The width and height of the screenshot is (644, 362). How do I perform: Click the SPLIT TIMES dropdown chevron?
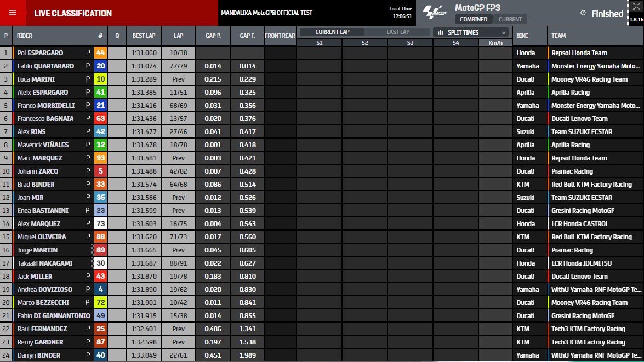click(x=504, y=32)
